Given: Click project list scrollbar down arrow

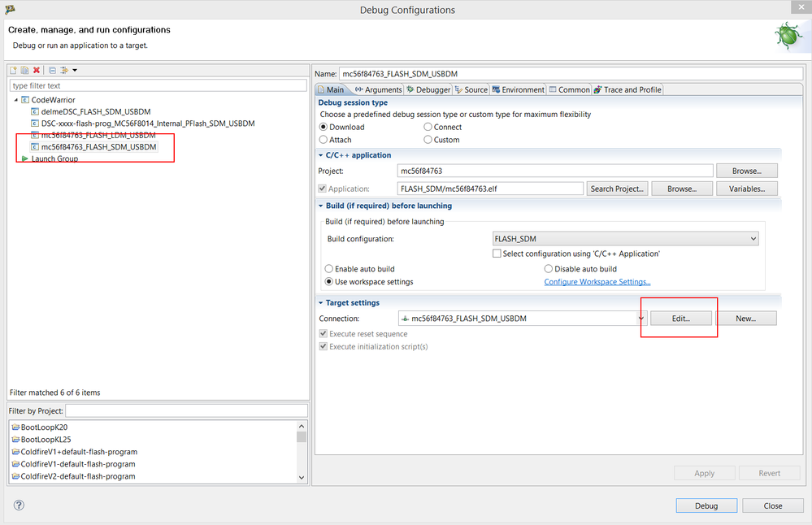Looking at the screenshot, I should tap(302, 477).
